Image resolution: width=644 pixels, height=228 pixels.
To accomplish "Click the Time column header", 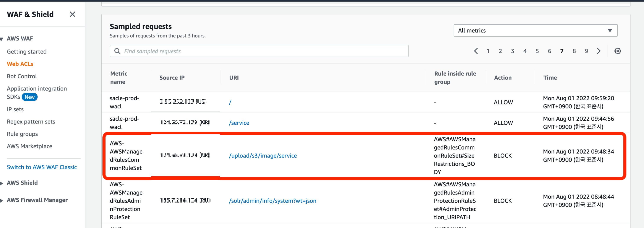I will tap(550, 78).
